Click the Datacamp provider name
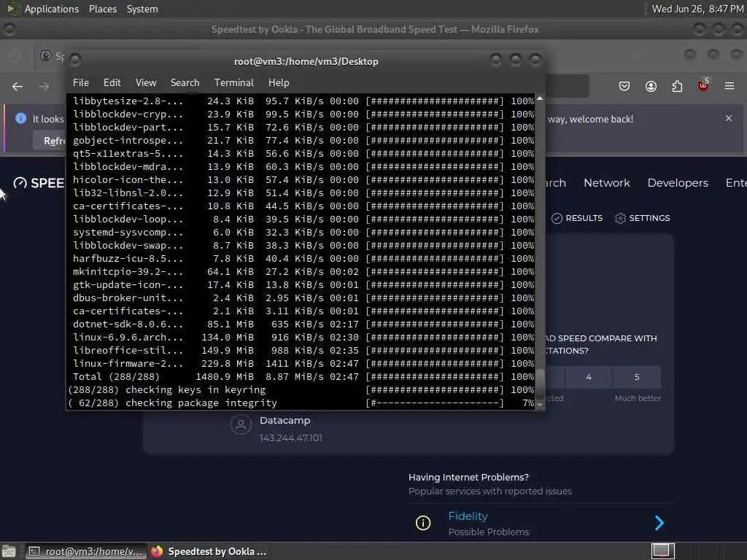The image size is (747, 560). (285, 421)
